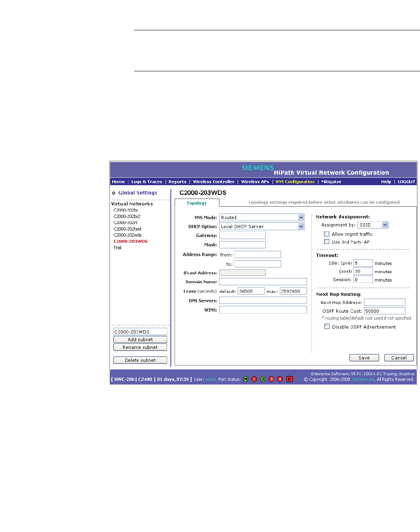Screen dimensions: 420x532
Task: Click Siemens AG copyright link
Action: 363,380
